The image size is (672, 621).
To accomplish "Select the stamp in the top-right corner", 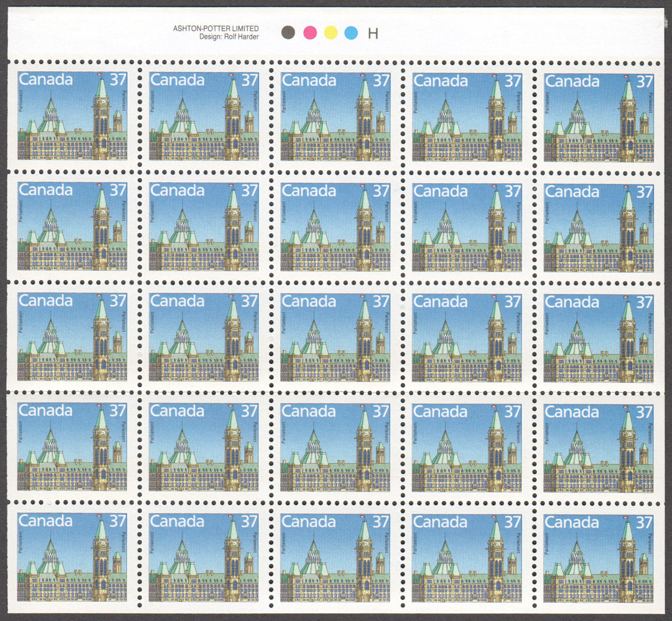I will (x=599, y=117).
